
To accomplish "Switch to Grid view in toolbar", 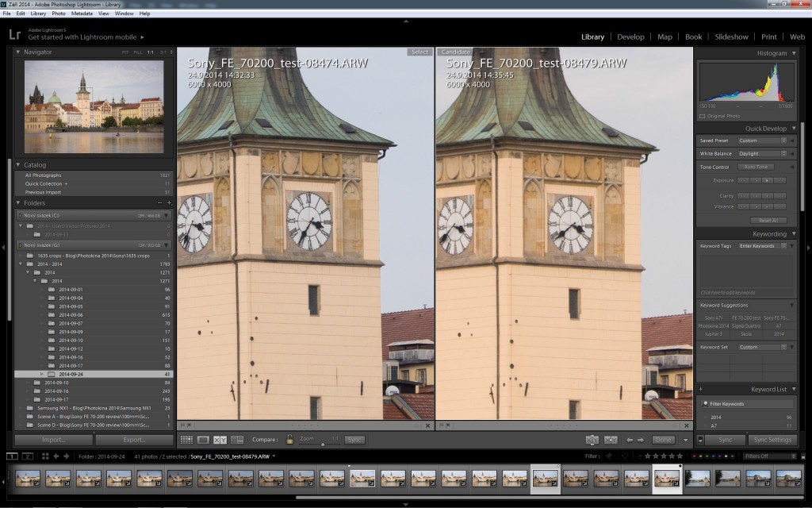I will pyautogui.click(x=186, y=439).
